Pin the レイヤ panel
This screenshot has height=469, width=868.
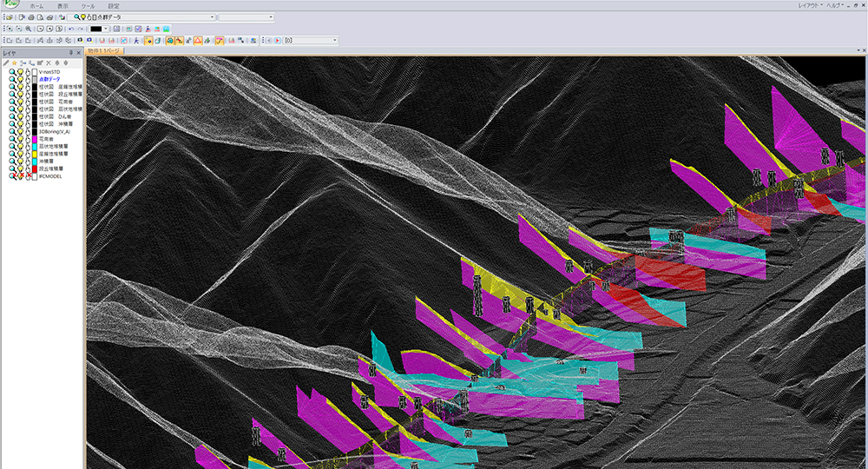71,53
